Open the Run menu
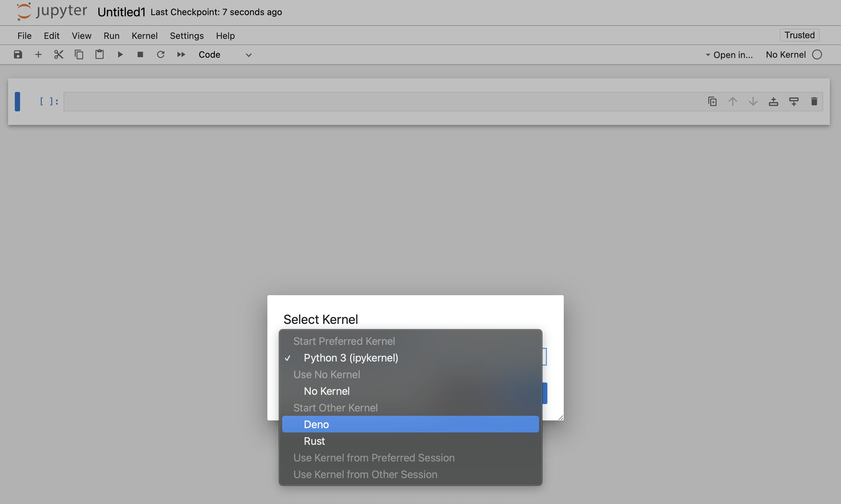The image size is (841, 504). tap(111, 35)
